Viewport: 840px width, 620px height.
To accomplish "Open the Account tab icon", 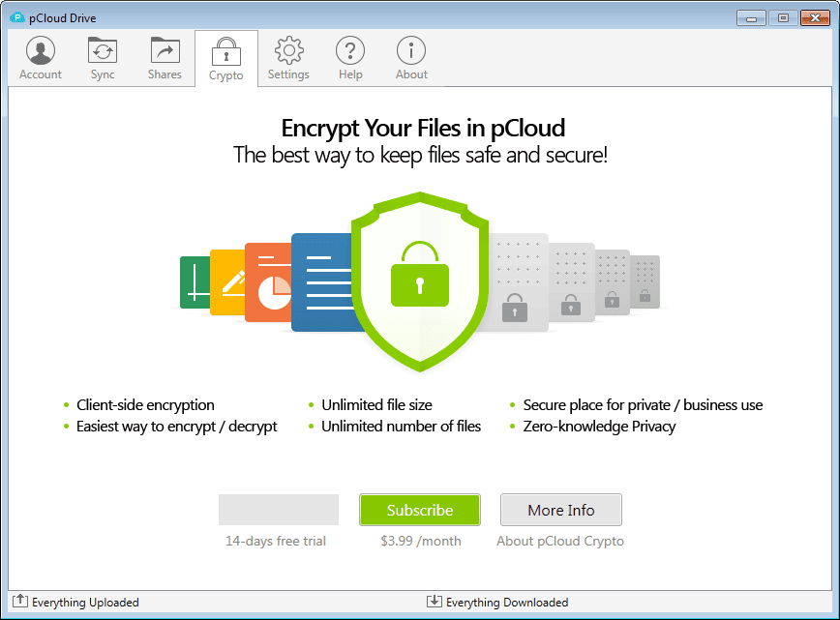I will [x=41, y=50].
